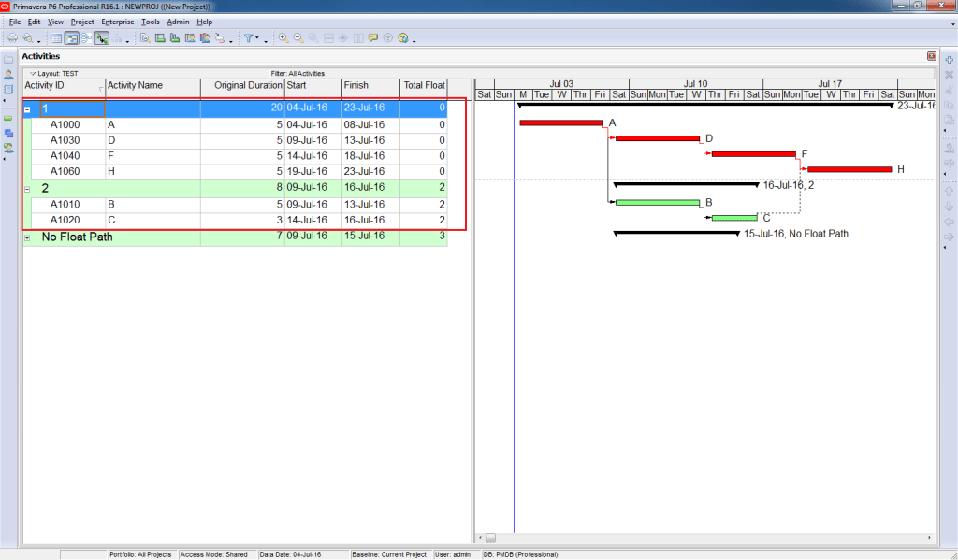Open the Enterprise menu
Screen dimensions: 958x560
pos(117,21)
